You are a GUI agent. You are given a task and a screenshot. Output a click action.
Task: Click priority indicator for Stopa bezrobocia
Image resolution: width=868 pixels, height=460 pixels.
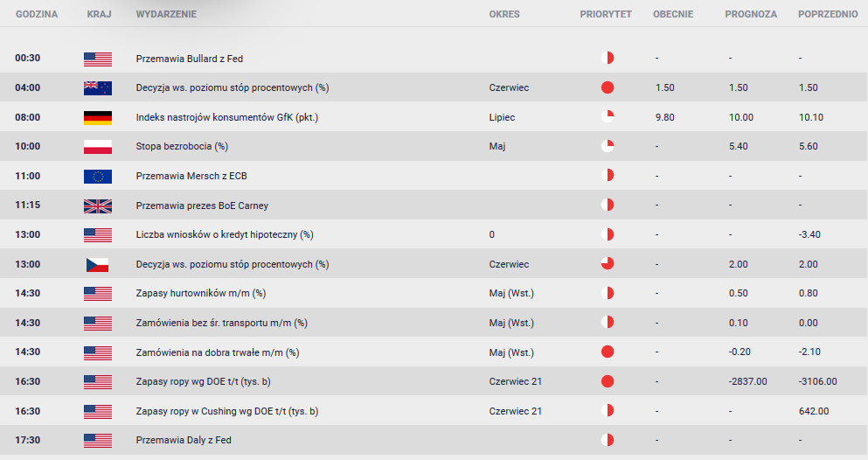[x=608, y=146]
